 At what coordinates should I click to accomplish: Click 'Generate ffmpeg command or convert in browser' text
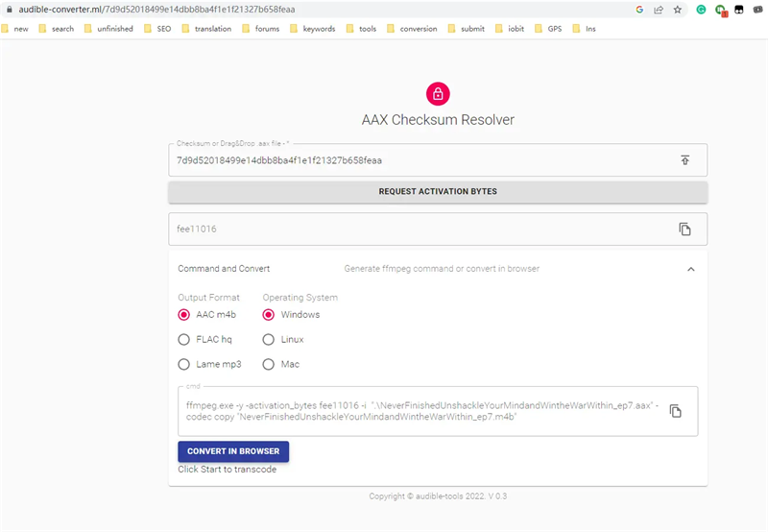click(x=442, y=269)
